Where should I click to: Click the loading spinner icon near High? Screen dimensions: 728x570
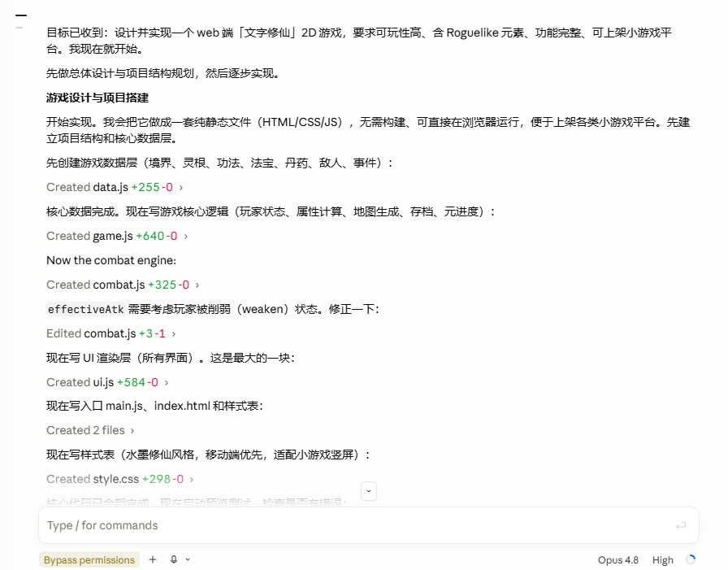pyautogui.click(x=691, y=559)
